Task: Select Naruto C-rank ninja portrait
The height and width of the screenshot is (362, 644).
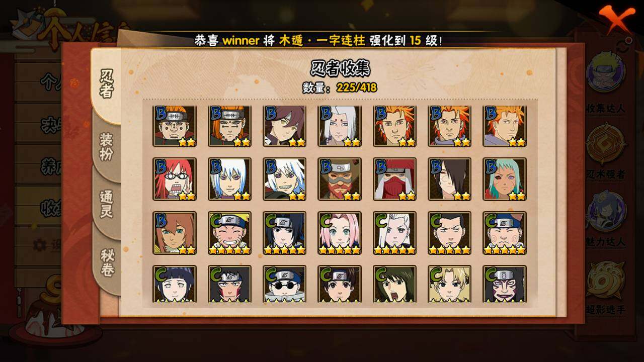Action: (229, 233)
